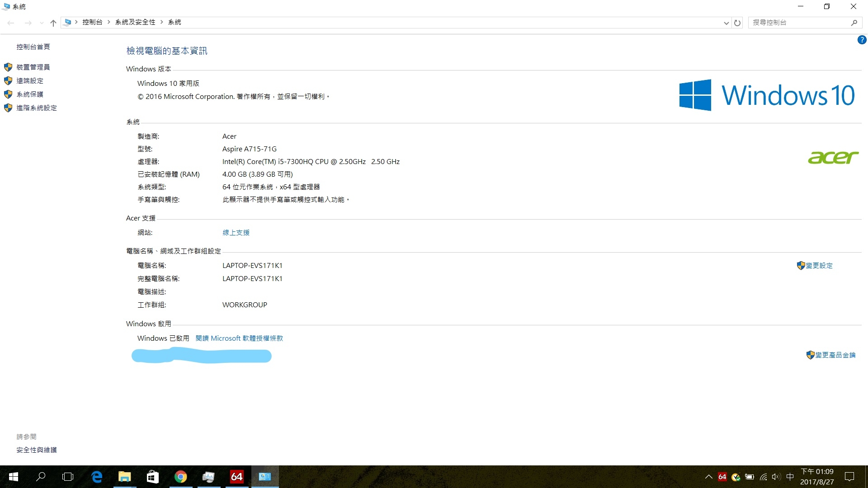Click the online support link (線上支援)
The width and height of the screenshot is (868, 488).
[236, 233]
